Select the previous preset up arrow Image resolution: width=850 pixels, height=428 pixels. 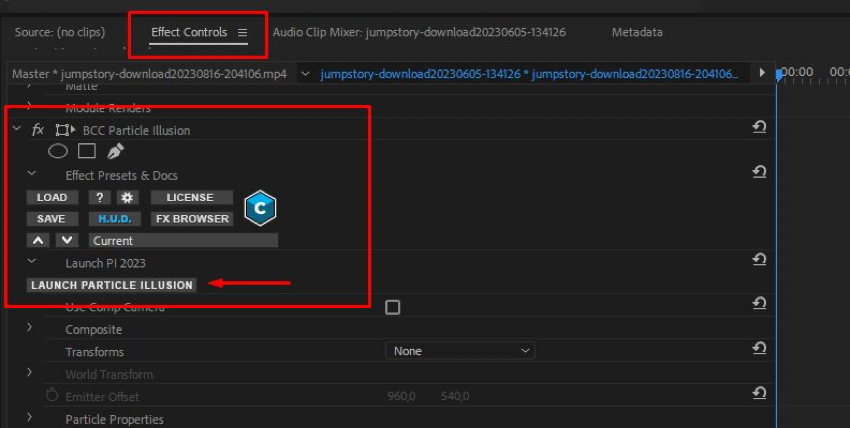coord(38,240)
